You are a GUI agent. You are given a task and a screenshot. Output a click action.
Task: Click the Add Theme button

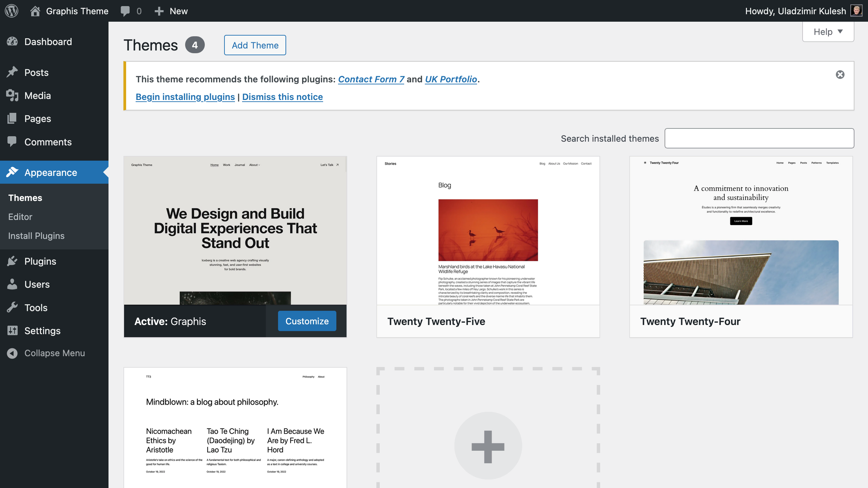pyautogui.click(x=255, y=45)
